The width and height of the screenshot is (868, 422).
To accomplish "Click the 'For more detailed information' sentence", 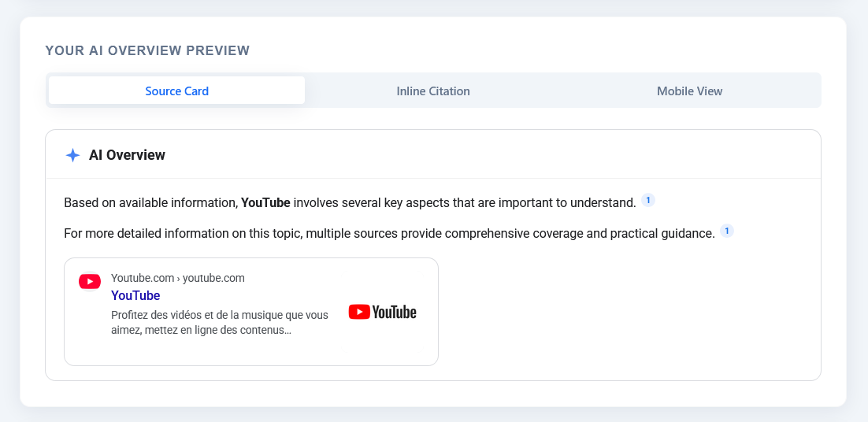I will 389,233.
